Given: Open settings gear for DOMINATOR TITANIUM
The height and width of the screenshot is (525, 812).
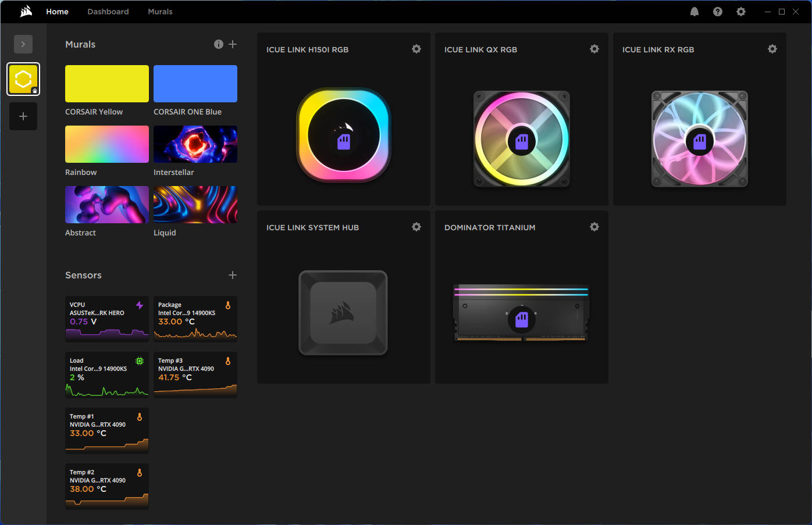Looking at the screenshot, I should tap(594, 227).
